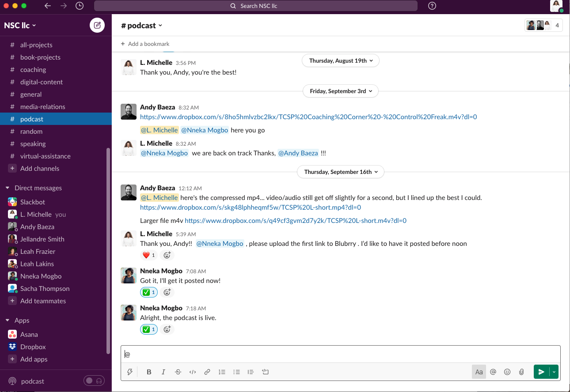Add reaction to 'Thank you, Andy!!' message

pyautogui.click(x=167, y=255)
